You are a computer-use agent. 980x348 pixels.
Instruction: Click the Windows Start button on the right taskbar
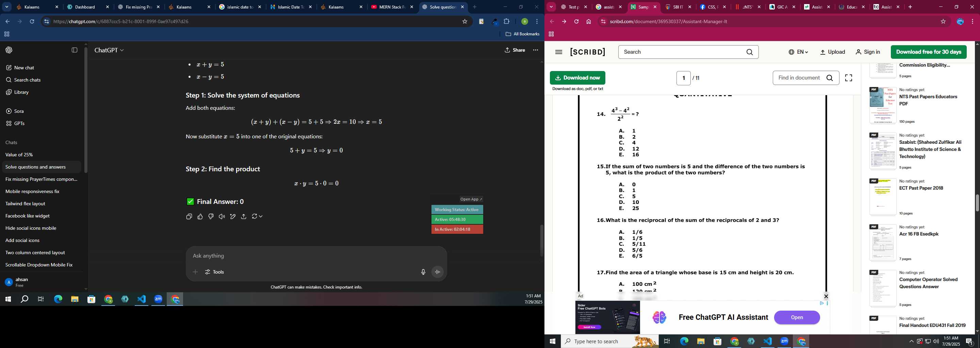pos(552,341)
